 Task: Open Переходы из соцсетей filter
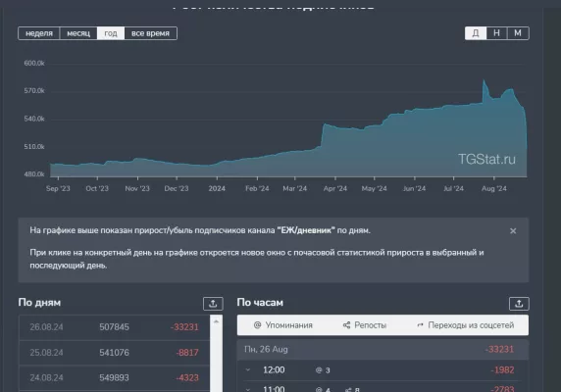466,325
